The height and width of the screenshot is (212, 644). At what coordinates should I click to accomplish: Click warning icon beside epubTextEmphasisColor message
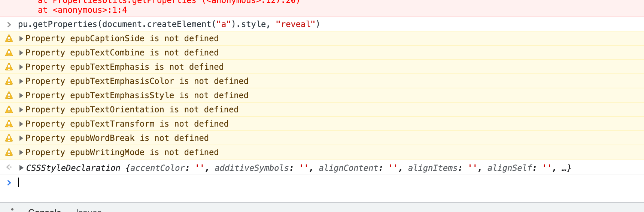point(9,81)
